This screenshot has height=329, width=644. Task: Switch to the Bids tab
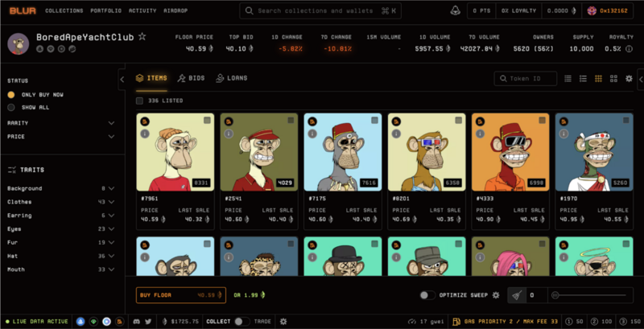coord(192,78)
